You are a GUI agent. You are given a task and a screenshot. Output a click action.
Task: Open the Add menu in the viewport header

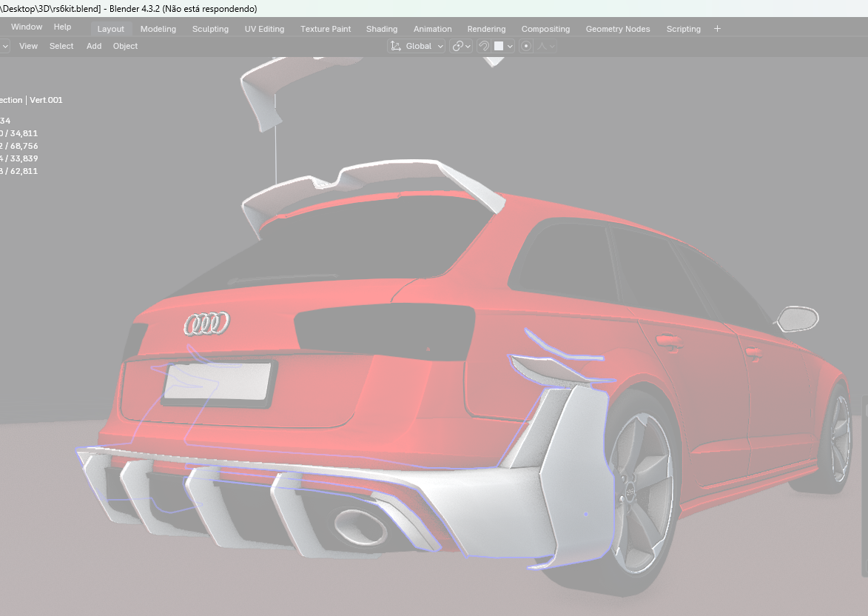pos(94,46)
